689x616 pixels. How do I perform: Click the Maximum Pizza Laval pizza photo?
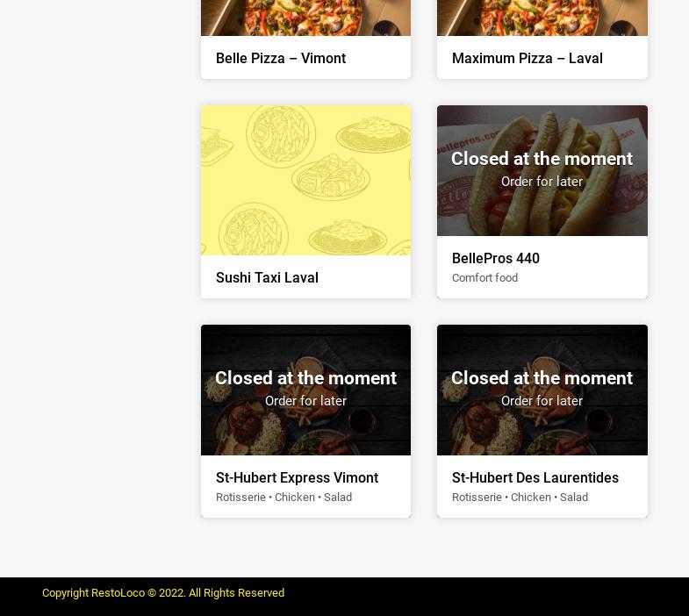tap(542, 18)
